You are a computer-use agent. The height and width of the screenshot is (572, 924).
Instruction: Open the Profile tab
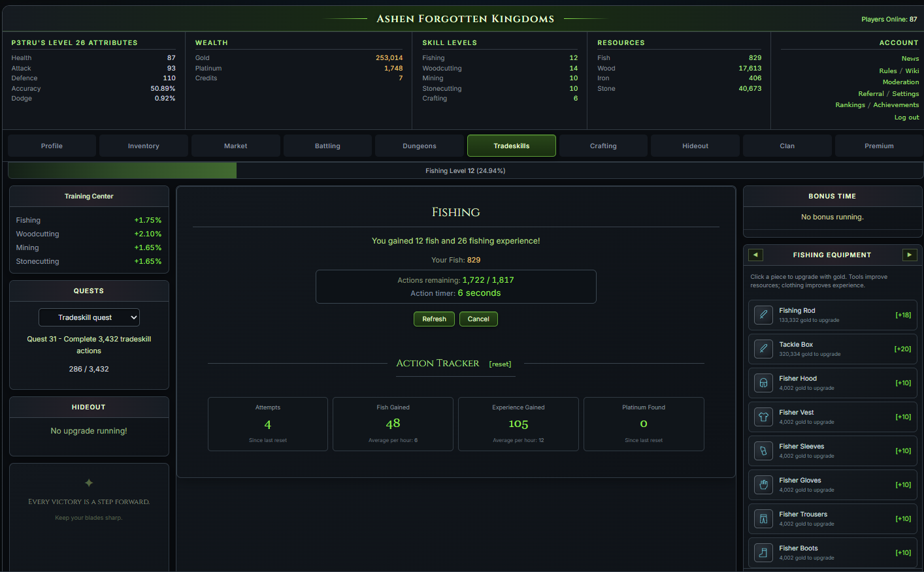point(52,146)
